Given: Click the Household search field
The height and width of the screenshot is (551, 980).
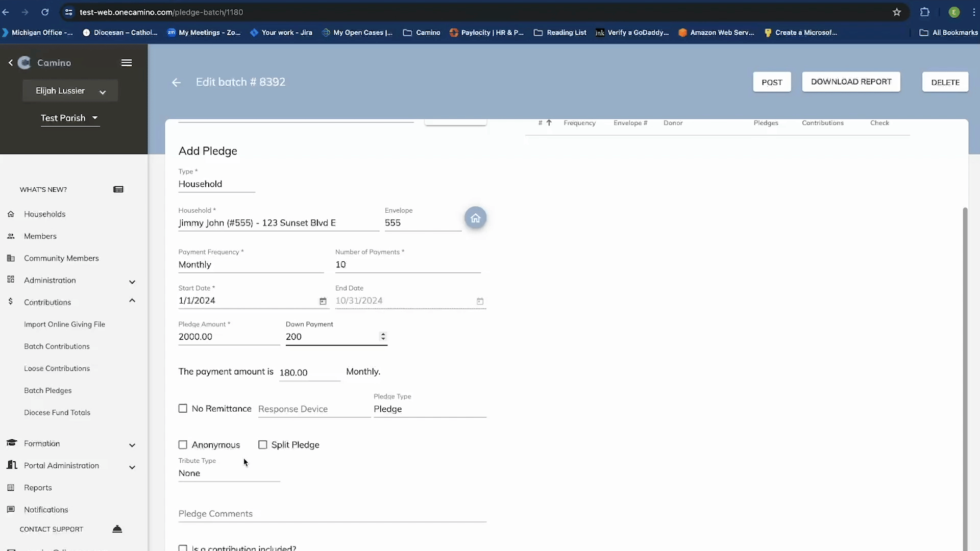Looking at the screenshot, I should pyautogui.click(x=279, y=222).
